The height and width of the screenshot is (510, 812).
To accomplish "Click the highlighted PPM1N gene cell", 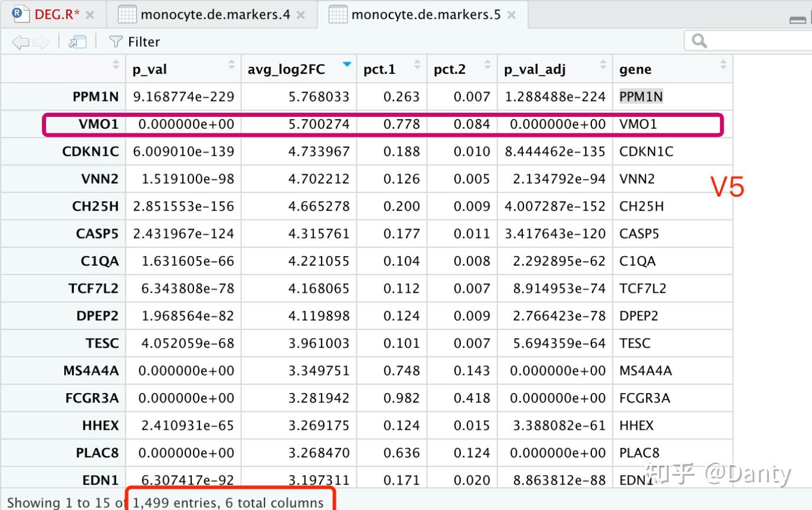I will (x=641, y=97).
